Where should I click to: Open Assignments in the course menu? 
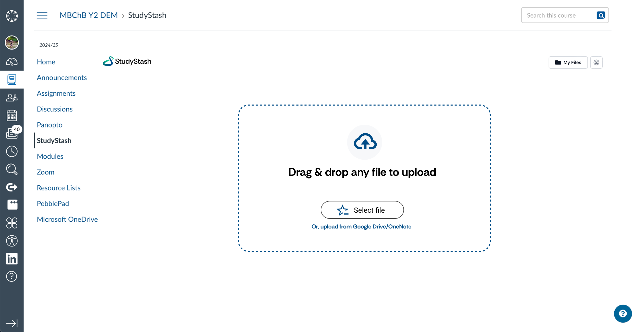pos(56,93)
